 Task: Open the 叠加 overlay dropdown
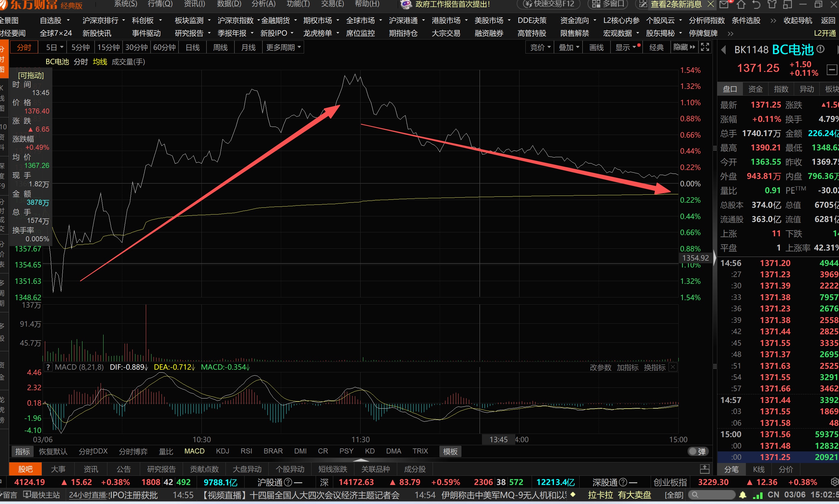coord(569,47)
